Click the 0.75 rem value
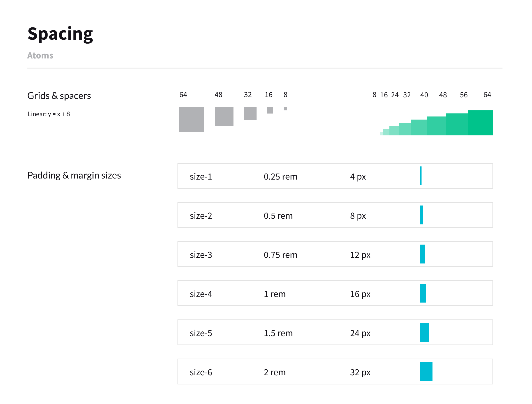Viewport: 532px width, 404px height. [280, 255]
